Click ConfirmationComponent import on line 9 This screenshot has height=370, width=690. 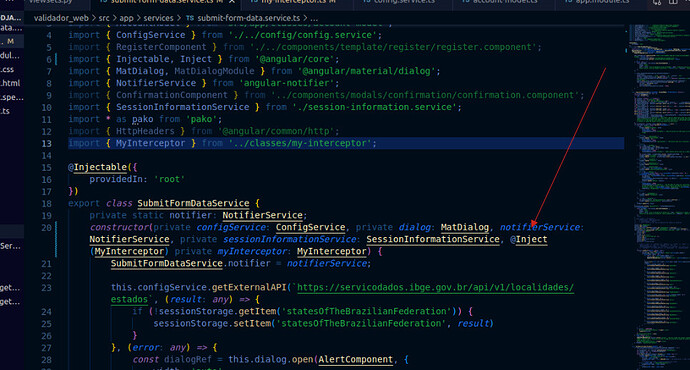pos(172,95)
